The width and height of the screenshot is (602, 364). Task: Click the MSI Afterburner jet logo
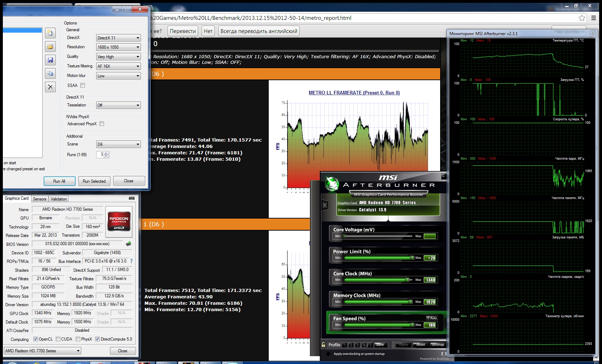(332, 183)
